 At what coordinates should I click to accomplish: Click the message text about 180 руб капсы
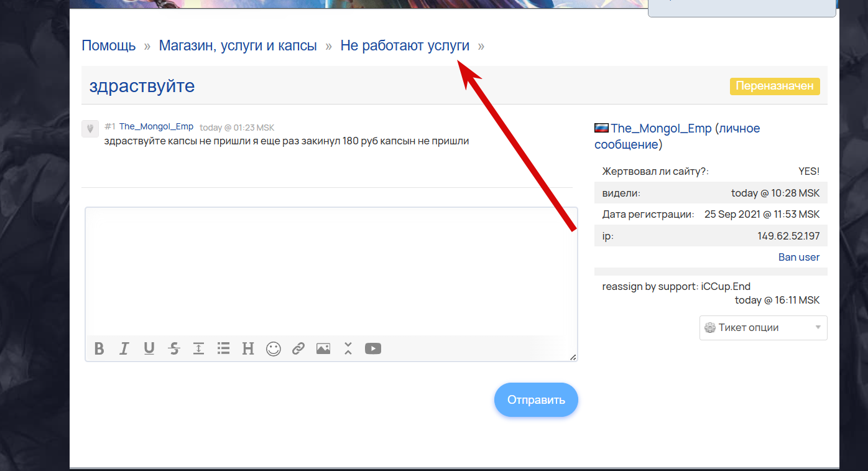(287, 141)
